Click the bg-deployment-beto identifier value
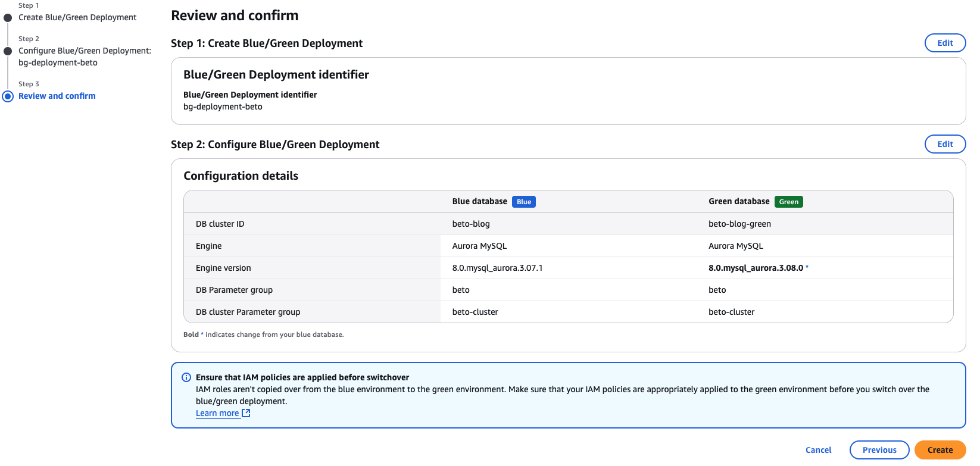The image size is (980, 466). point(223,107)
